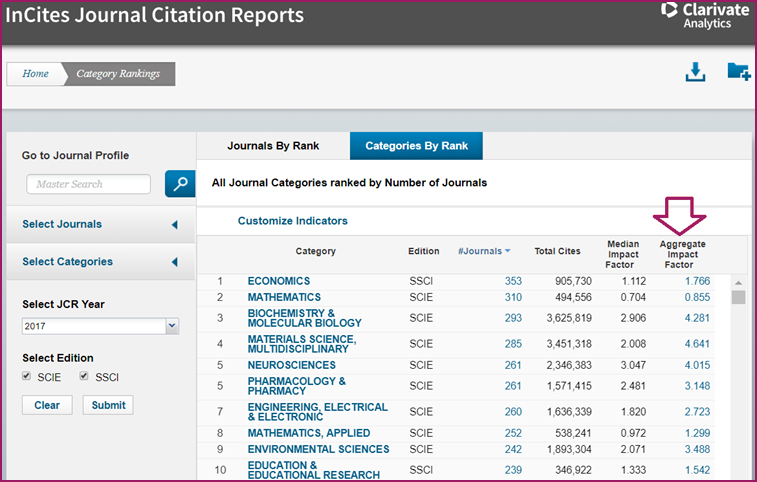Open the NEUROSCIENCES journal count 261
The height and width of the screenshot is (482, 757).
click(x=513, y=365)
